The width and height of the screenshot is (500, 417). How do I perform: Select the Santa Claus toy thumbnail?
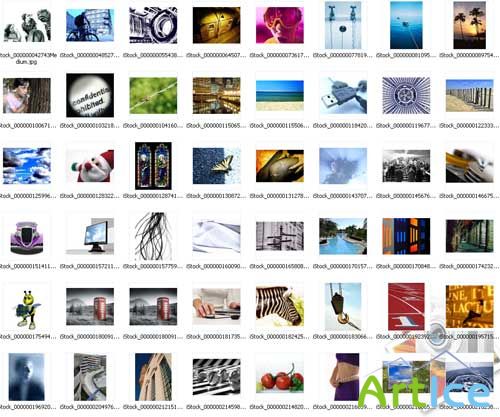tap(90, 166)
